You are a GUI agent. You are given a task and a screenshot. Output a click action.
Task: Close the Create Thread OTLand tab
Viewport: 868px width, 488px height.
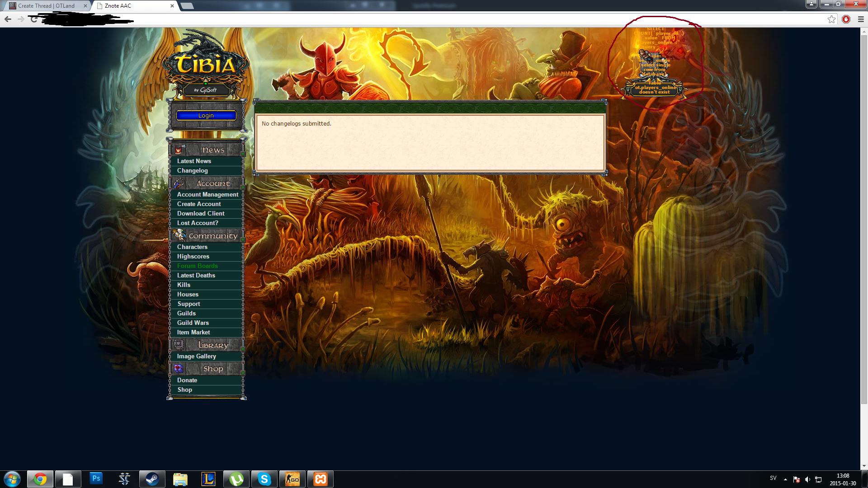point(85,6)
